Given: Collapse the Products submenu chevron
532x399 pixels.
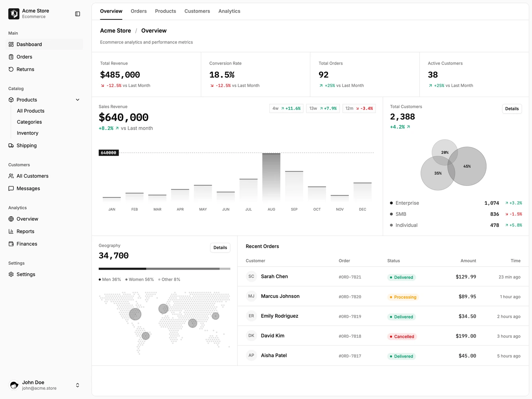Looking at the screenshot, I should [78, 100].
